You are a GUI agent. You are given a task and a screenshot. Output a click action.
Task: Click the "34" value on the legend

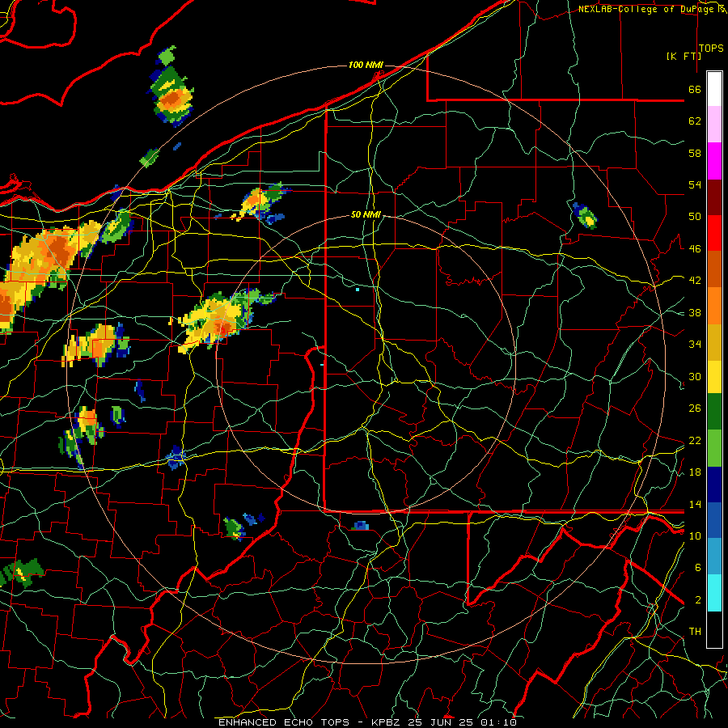[x=695, y=345]
